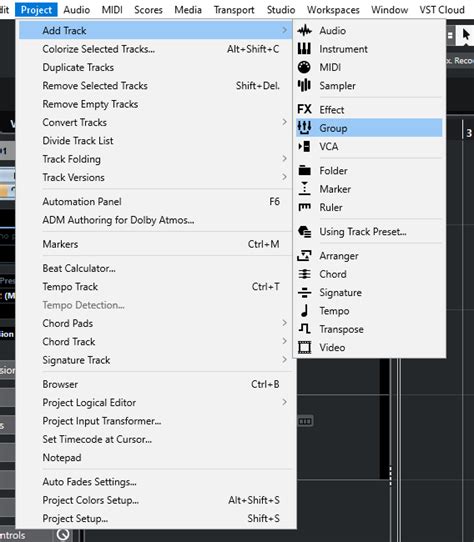The width and height of the screenshot is (474, 542).
Task: Expand the Project Logical Editor submenu arrow
Action: coord(284,402)
